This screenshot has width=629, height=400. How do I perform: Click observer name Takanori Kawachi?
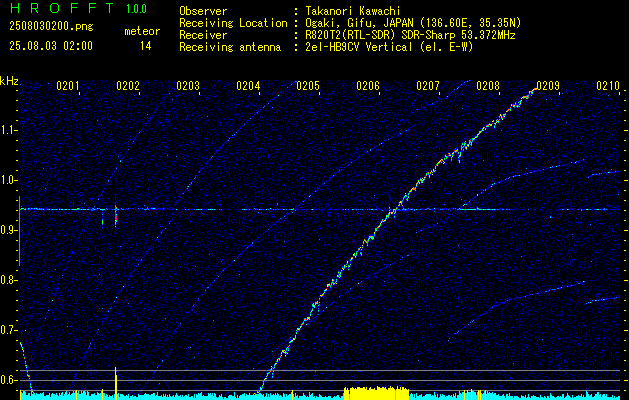coord(353,11)
